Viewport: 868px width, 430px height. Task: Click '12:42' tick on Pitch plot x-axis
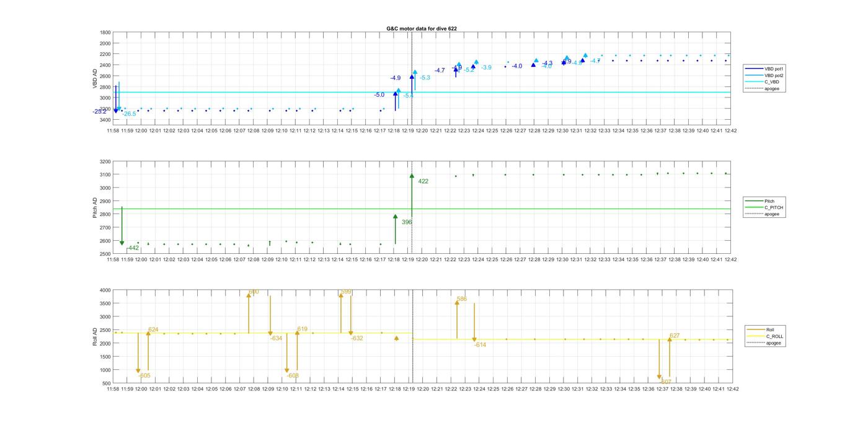[x=730, y=260]
